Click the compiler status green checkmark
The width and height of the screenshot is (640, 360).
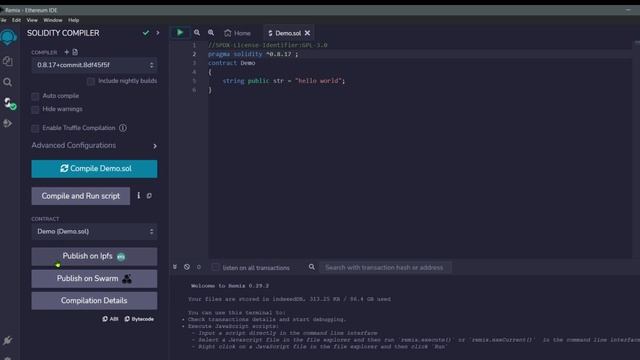[x=146, y=33]
